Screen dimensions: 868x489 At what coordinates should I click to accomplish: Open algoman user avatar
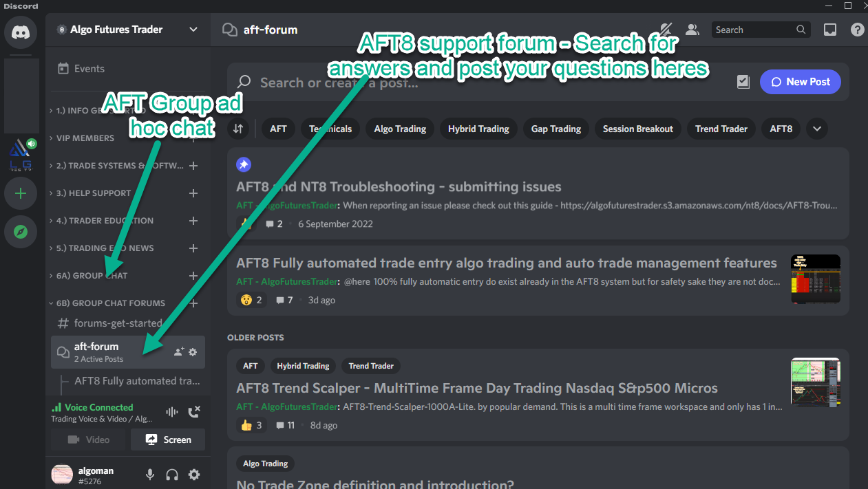pos(62,475)
